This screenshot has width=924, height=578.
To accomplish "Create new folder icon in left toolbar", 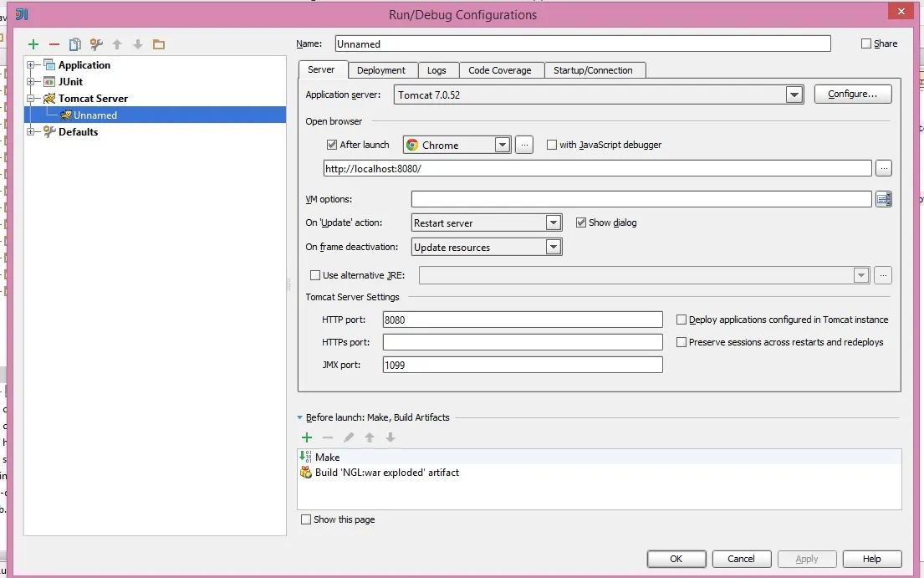I will point(159,44).
